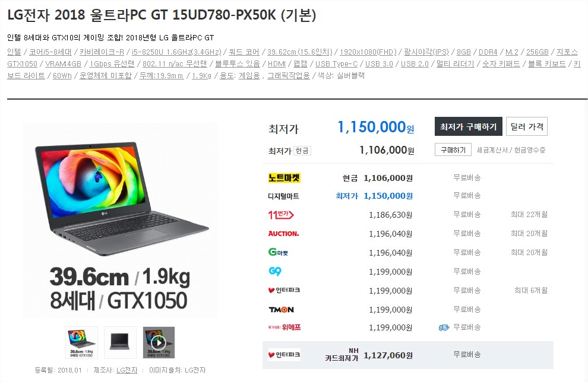
Task: Select the 11번가 store logo
Action: coord(281,215)
